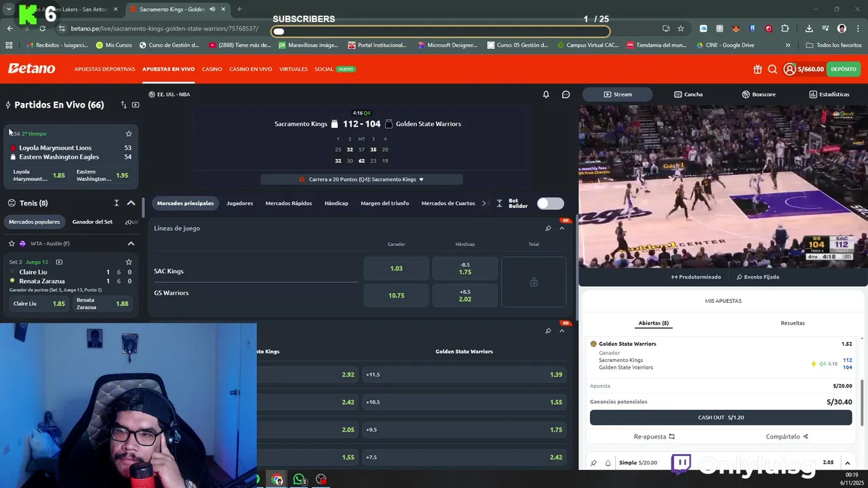Click the Betano logo
868x488 pixels.
[x=31, y=68]
